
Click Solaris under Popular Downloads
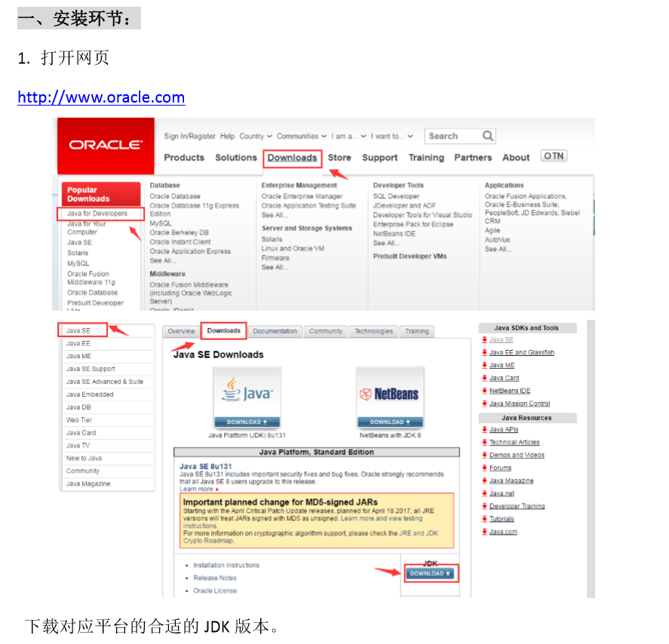[x=78, y=253]
